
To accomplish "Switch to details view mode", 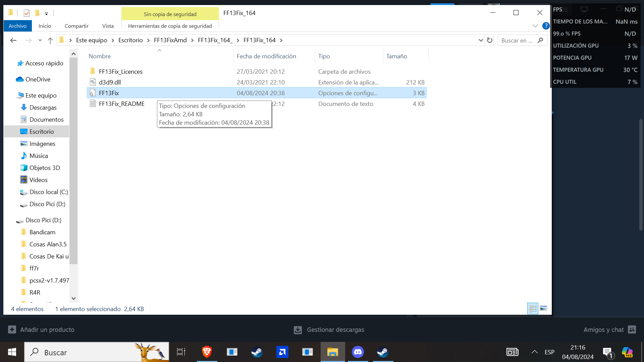I will pyautogui.click(x=533, y=308).
